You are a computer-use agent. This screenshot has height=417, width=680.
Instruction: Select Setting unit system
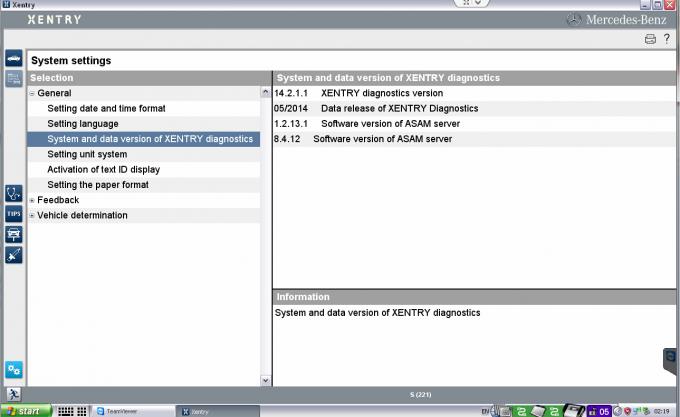[87, 154]
